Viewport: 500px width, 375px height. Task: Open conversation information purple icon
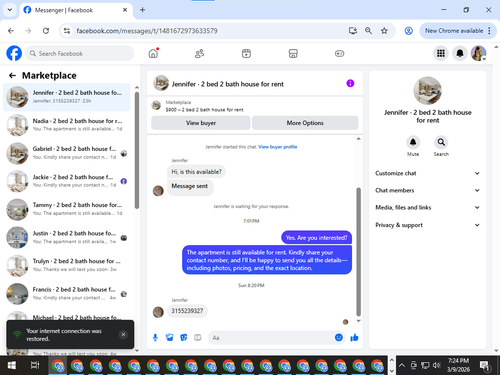point(350,83)
